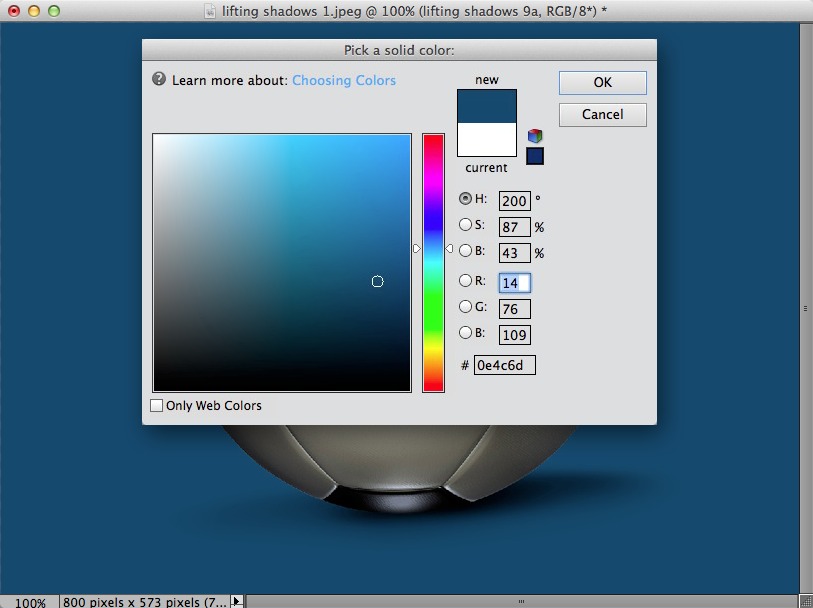813x608 pixels.
Task: Open the Choosing Colors help link
Action: coord(344,80)
